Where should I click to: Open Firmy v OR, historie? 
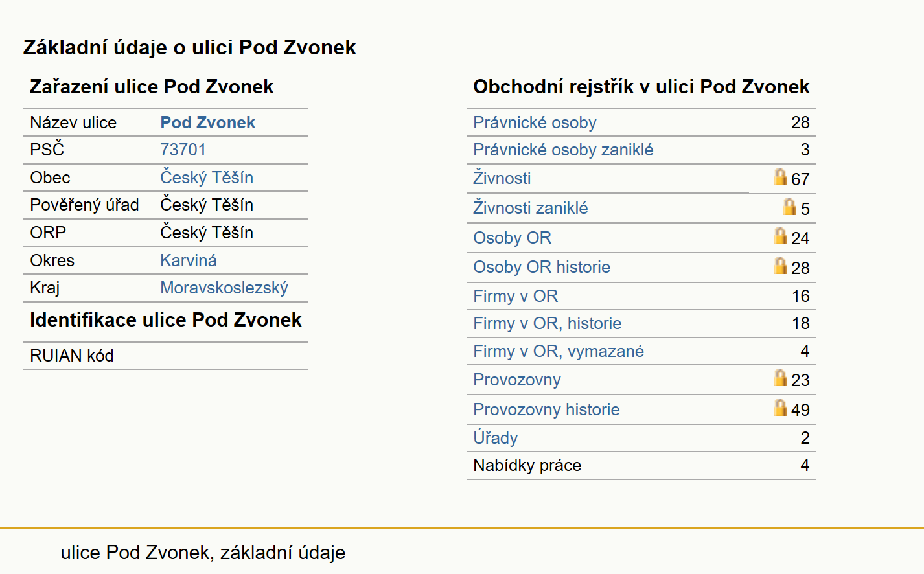[x=548, y=323]
